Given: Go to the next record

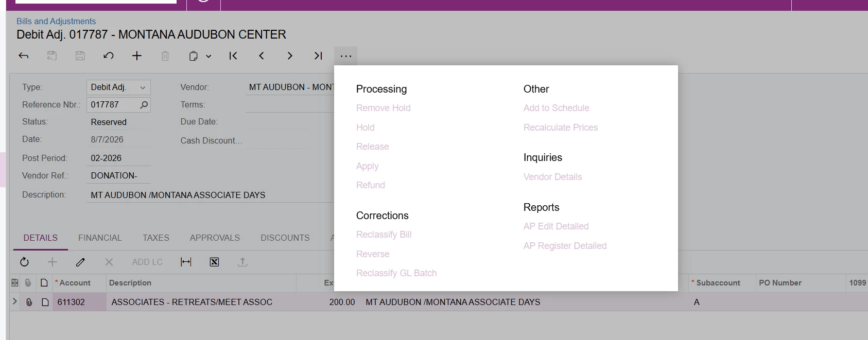Looking at the screenshot, I should [290, 56].
